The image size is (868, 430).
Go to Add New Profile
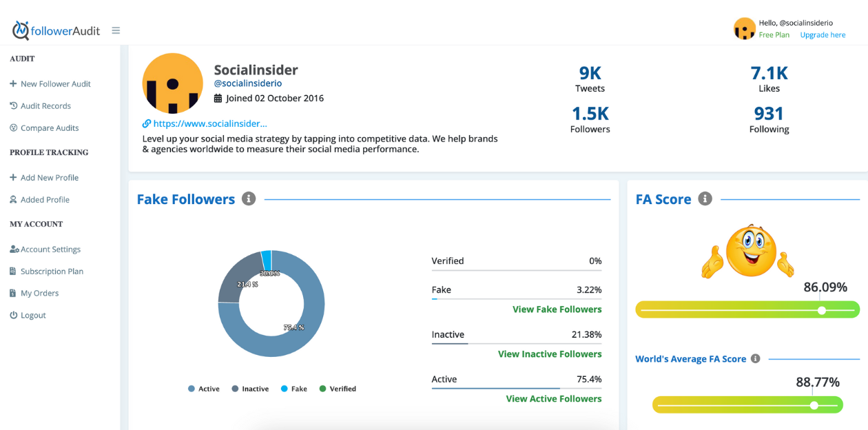(50, 177)
